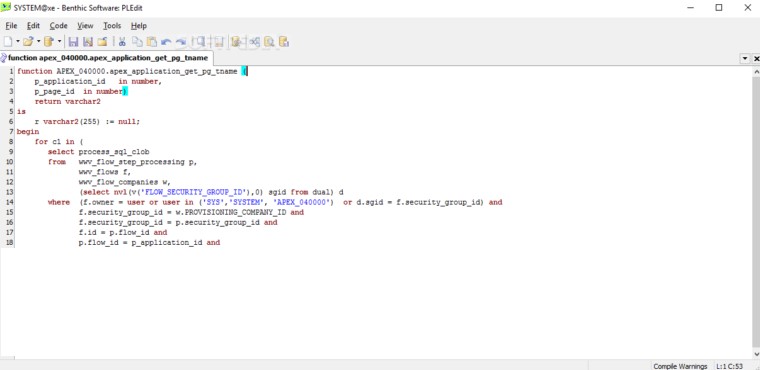Screen dimensions: 760x370
Task: Click scroll up arrow of editor scrollbar
Action: pyautogui.click(x=756, y=71)
